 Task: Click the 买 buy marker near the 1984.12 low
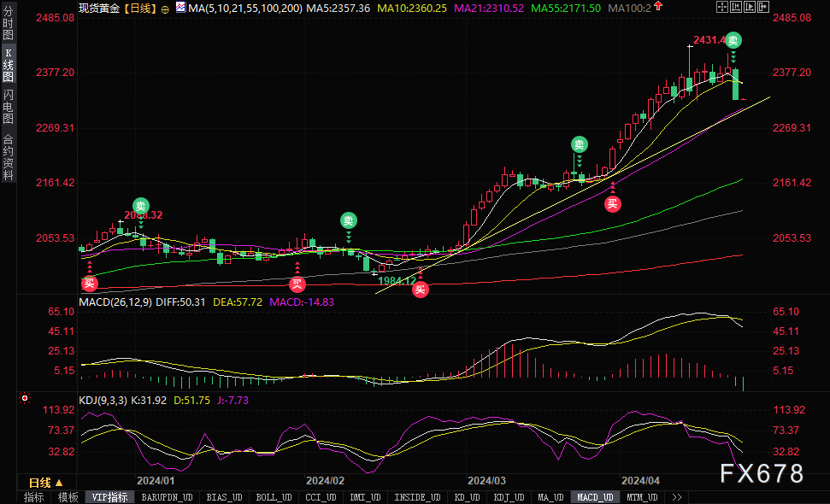point(420,290)
